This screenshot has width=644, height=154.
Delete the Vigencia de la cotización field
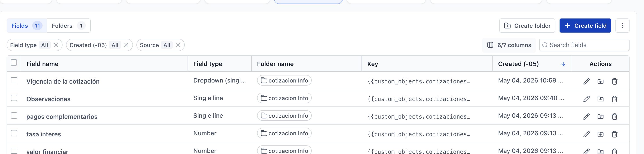(x=615, y=81)
